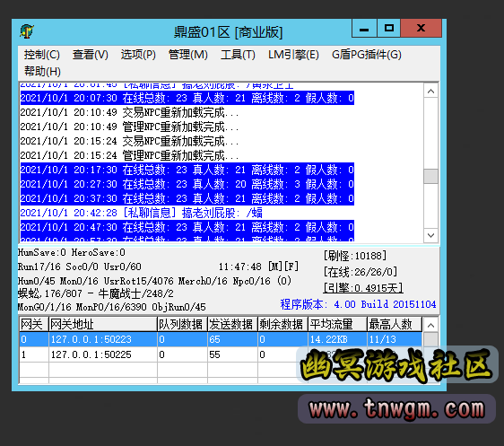Click the 网关地址 column header
Viewport: 504px width, 446px height.
pyautogui.click(x=103, y=325)
